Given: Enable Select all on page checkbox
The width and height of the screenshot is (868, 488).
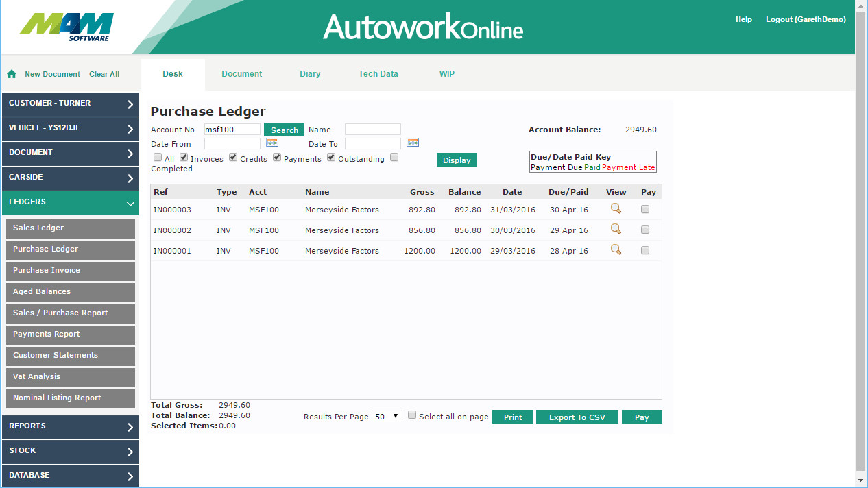Looking at the screenshot, I should click(x=412, y=415).
